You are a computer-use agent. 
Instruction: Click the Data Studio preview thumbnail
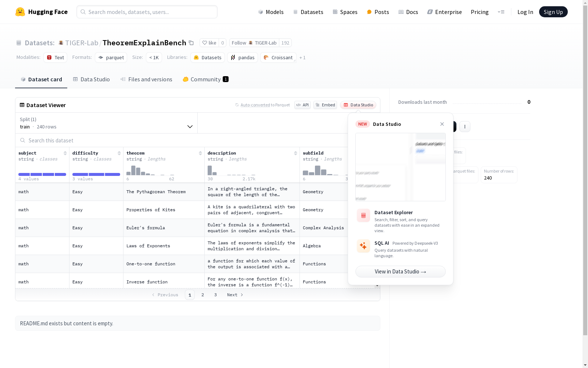coord(401,167)
